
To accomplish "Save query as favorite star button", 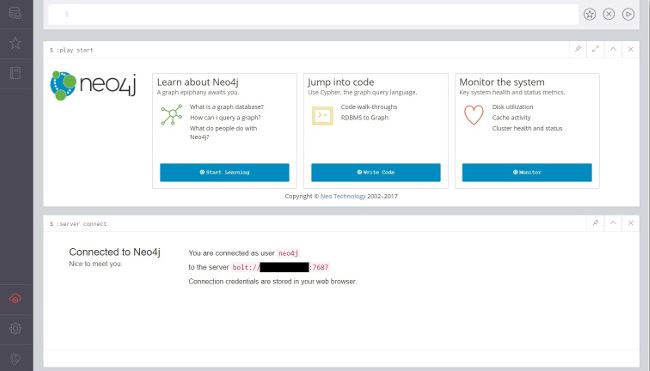I will tap(589, 15).
